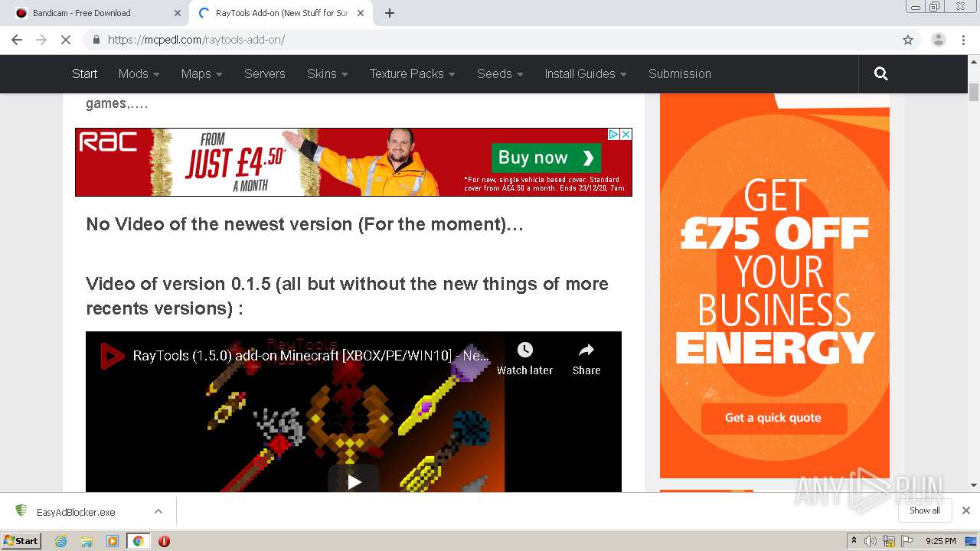Expand the Mods dropdown menu
Viewport: 980px width, 551px height.
point(139,73)
